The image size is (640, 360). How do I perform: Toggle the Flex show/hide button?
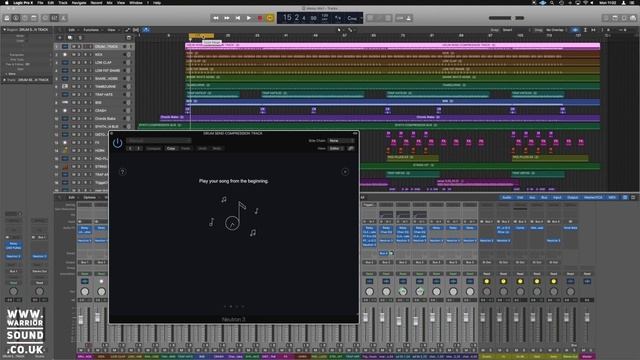coord(136,30)
